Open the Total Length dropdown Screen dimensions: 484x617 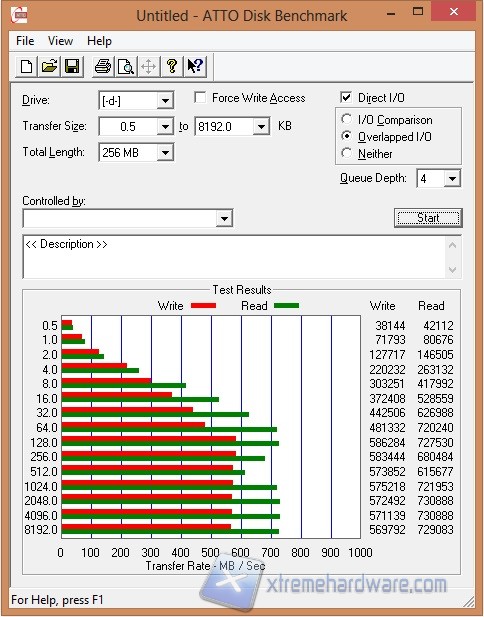tap(165, 153)
